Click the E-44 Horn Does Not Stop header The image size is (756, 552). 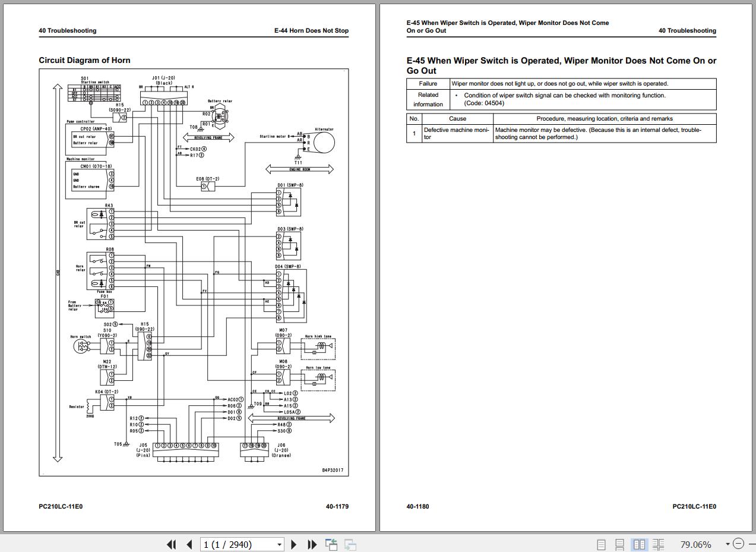(311, 30)
